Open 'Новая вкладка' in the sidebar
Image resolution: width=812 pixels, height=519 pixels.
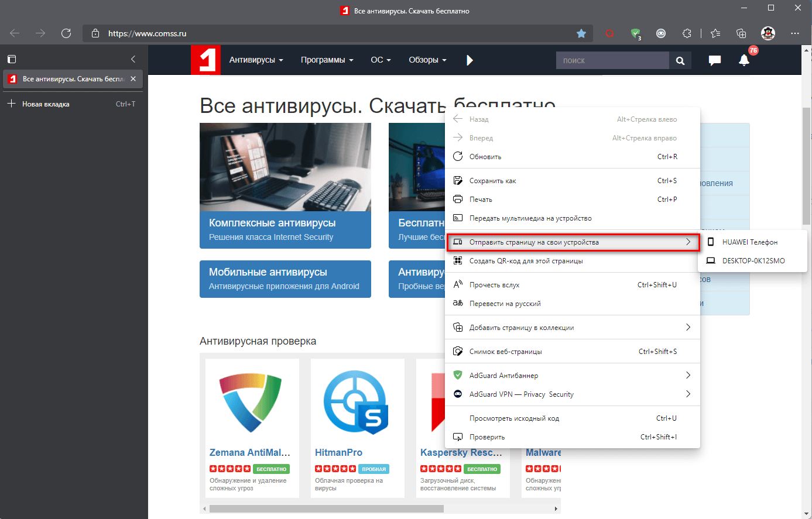pos(73,104)
